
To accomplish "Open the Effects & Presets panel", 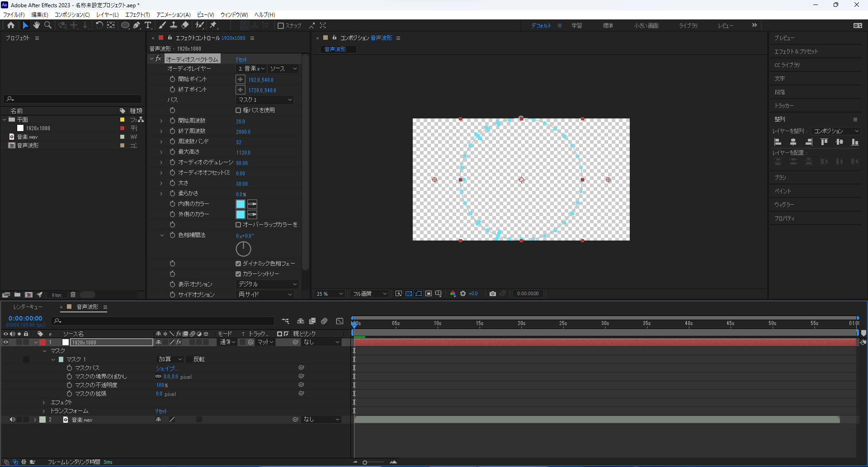I will (796, 52).
